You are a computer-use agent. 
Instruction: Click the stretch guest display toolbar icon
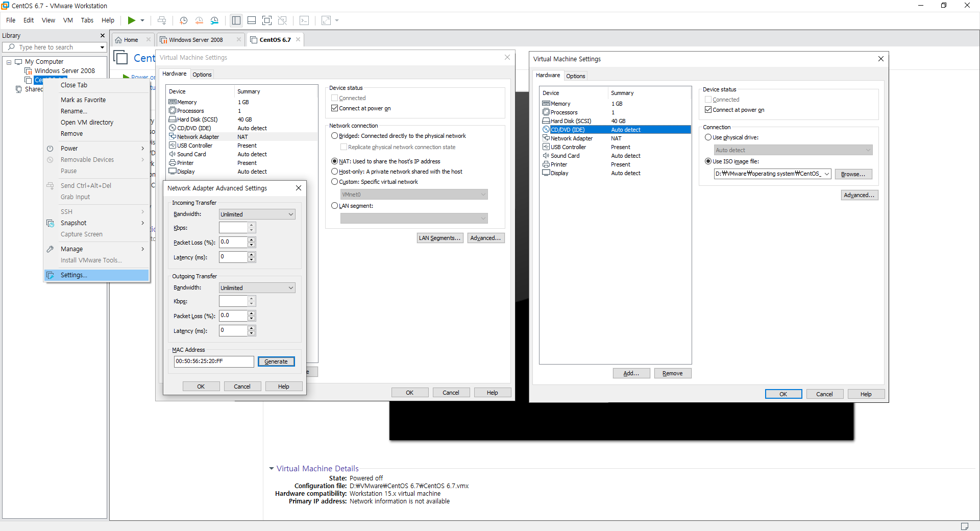326,20
